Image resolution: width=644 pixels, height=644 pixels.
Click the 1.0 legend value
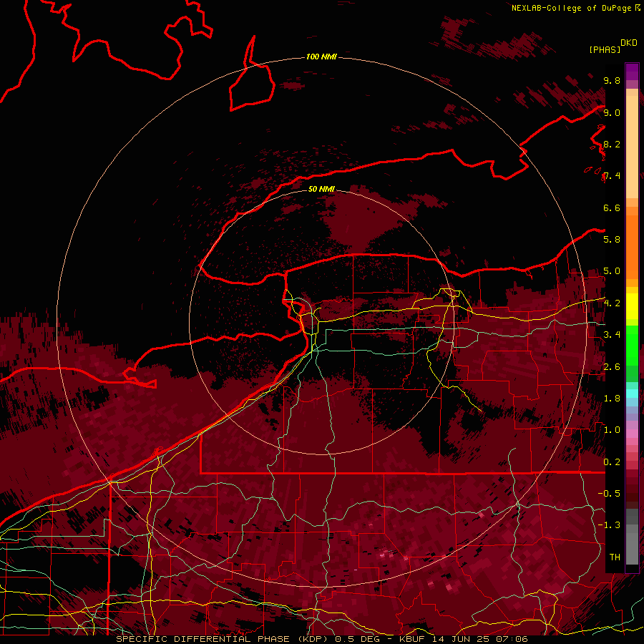pyautogui.click(x=612, y=429)
